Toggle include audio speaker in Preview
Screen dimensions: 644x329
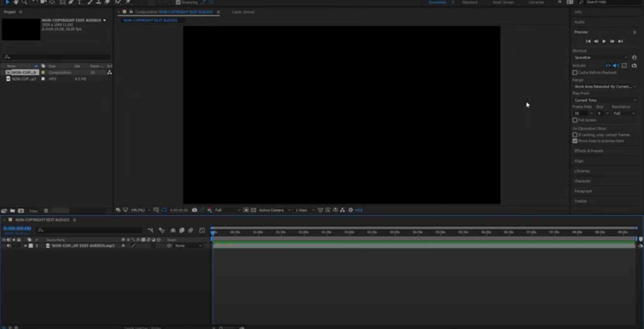[x=616, y=65]
